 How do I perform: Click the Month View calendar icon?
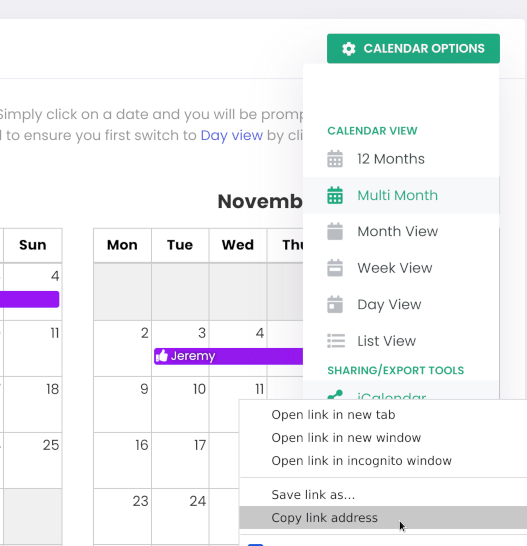pos(335,232)
